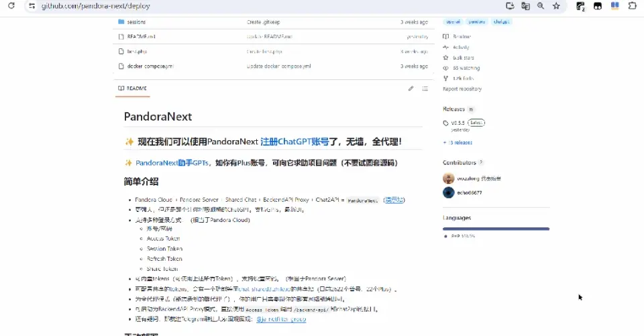Open the extension icon with badge 2
This screenshot has width=644, height=336.
580,6
